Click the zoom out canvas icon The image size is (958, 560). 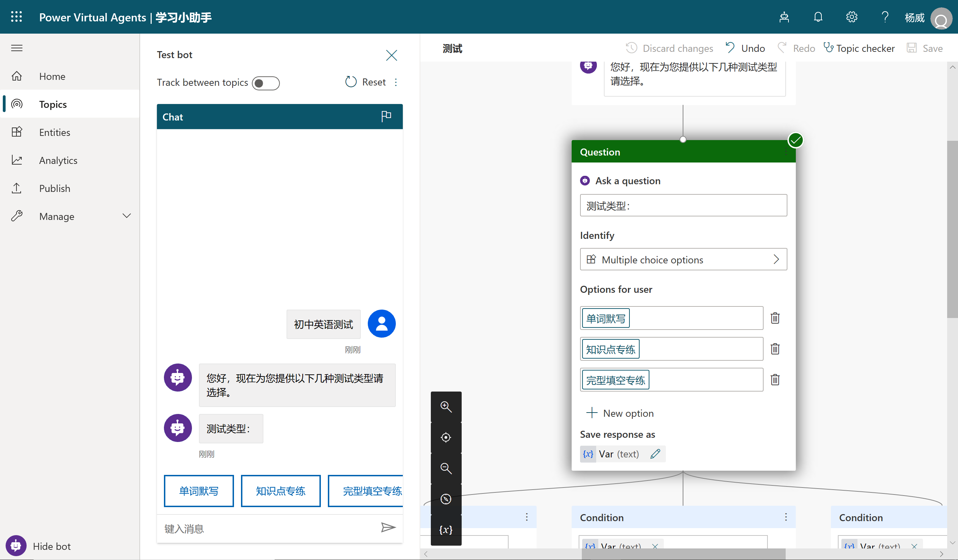click(x=446, y=468)
